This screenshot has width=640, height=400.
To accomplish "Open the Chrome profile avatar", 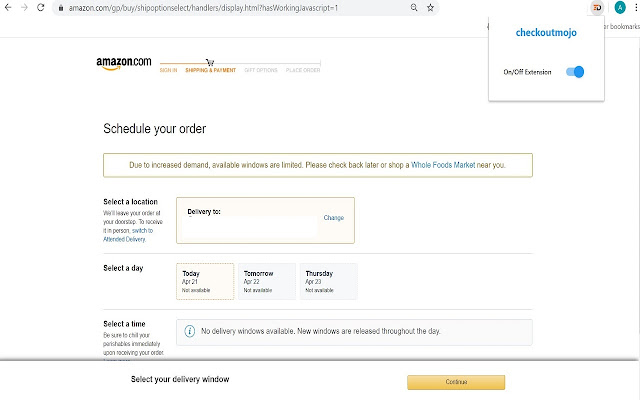I will (618, 7).
